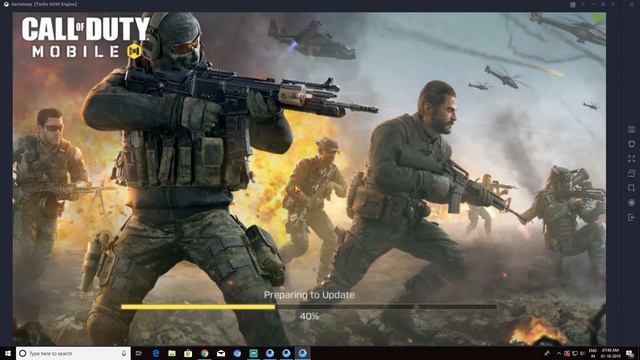
Task: Click the second Gameloop sidebar icon below keymapping
Action: 631,144
